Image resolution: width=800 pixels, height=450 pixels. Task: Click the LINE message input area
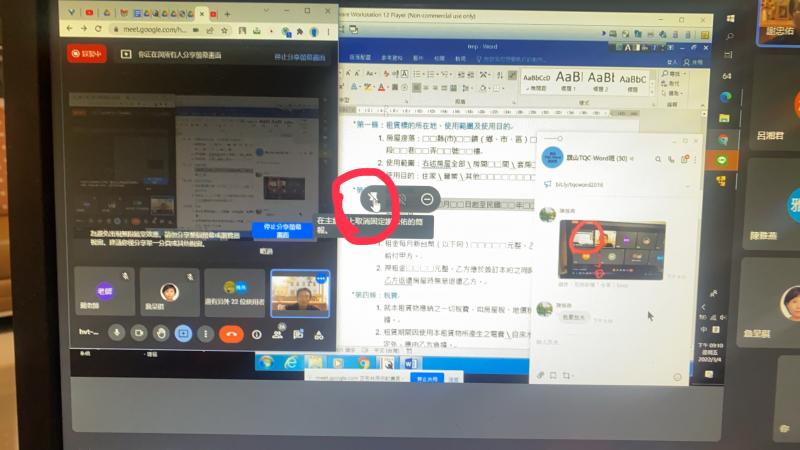coord(610,354)
